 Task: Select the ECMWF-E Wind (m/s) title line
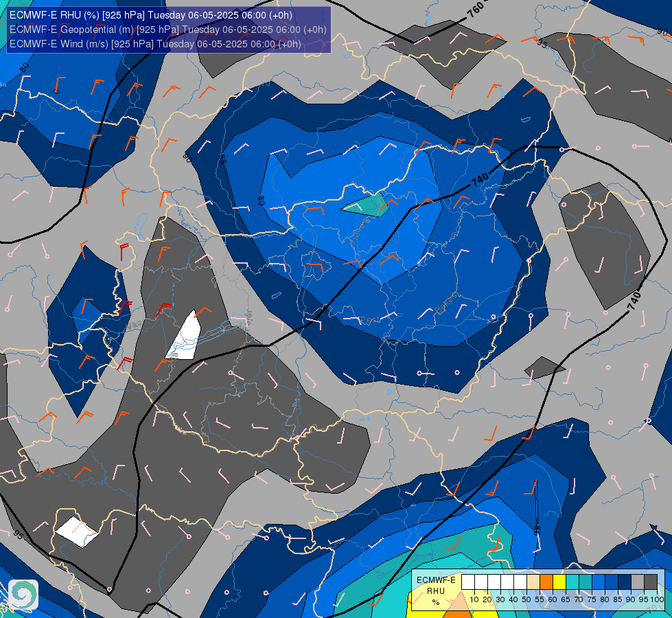(x=154, y=44)
